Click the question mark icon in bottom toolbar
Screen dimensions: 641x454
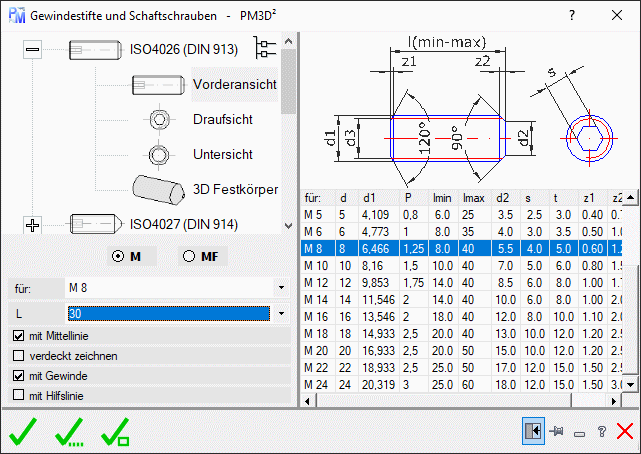601,431
